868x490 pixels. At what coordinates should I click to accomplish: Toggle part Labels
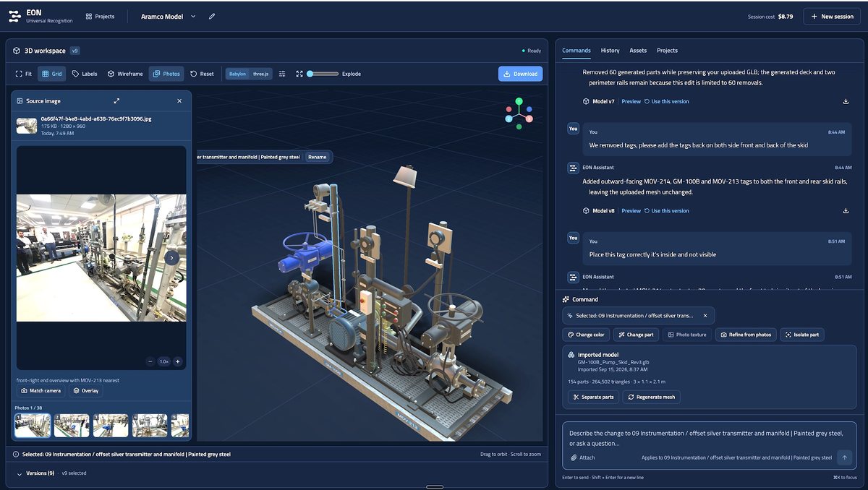(x=85, y=74)
